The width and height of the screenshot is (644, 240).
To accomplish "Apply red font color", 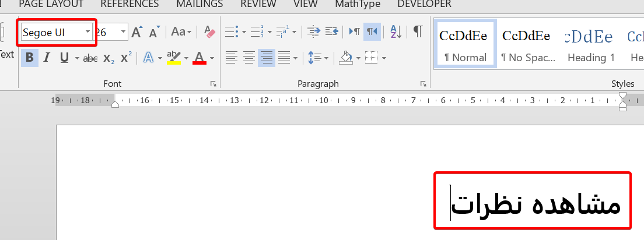I will (199, 58).
